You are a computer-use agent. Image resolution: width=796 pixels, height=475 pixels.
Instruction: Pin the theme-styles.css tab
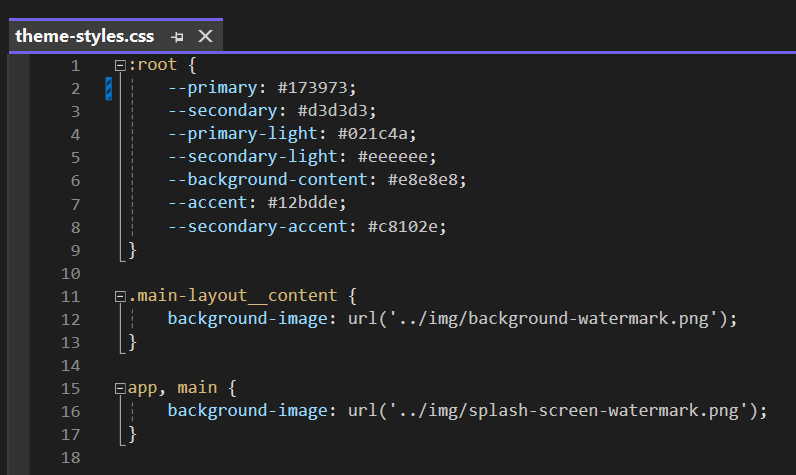pos(177,37)
